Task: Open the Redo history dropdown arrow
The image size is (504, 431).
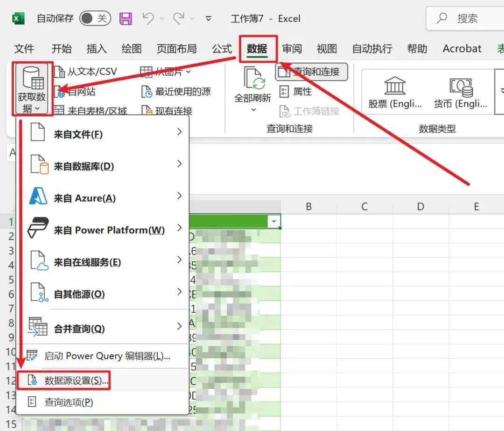Action: click(x=192, y=19)
